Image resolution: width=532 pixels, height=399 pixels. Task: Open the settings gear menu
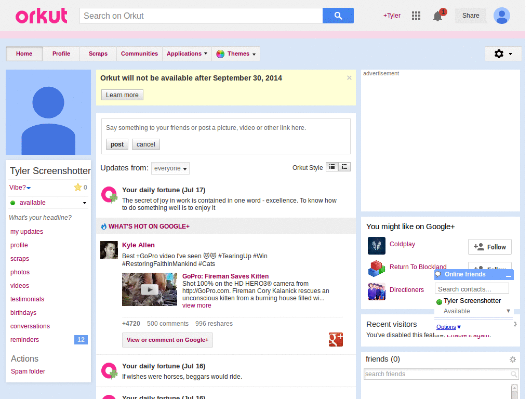[503, 54]
